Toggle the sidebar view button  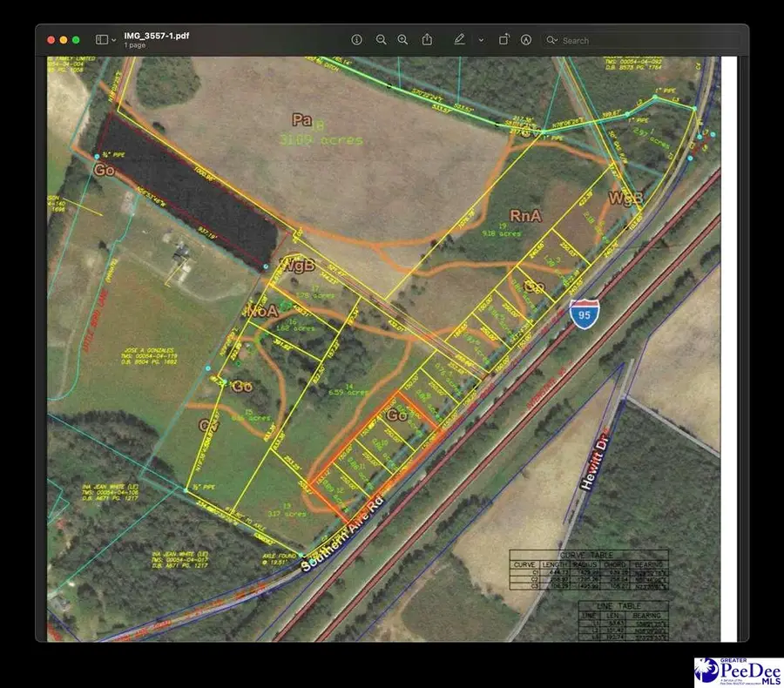101,40
